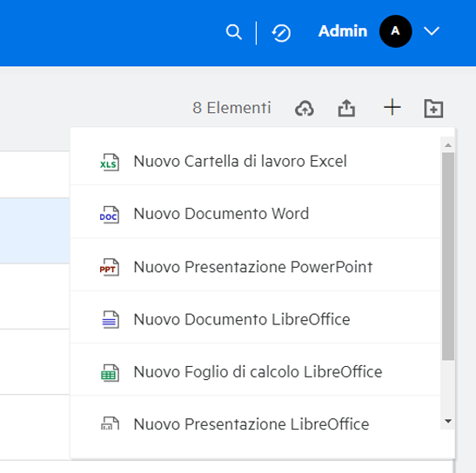
Task: Click the XLS file icon
Action: pyautogui.click(x=110, y=163)
